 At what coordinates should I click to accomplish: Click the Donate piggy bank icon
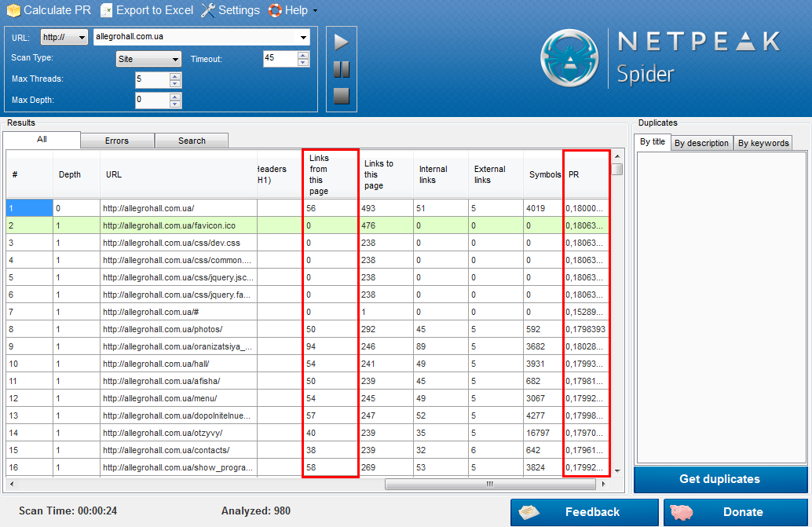682,512
